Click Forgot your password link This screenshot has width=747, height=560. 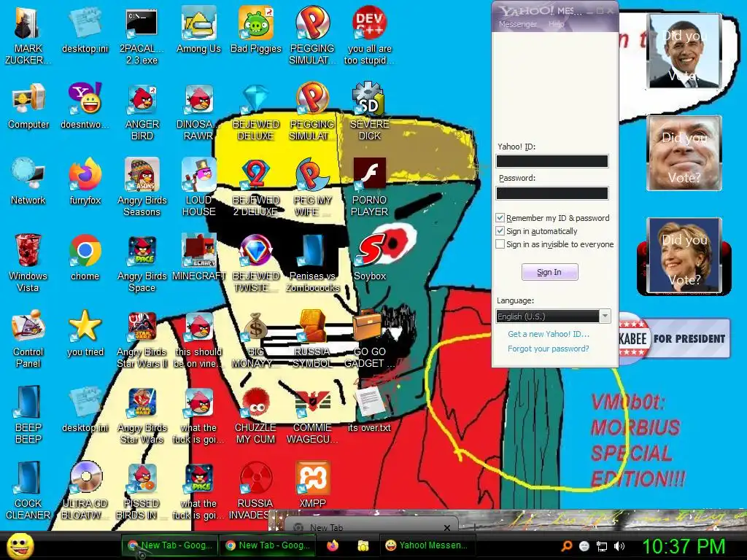548,349
